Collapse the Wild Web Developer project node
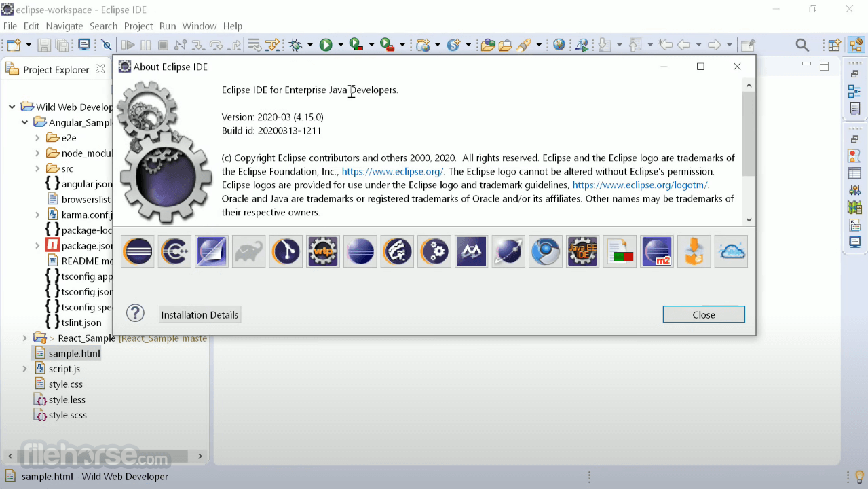The width and height of the screenshot is (868, 489). [12, 107]
